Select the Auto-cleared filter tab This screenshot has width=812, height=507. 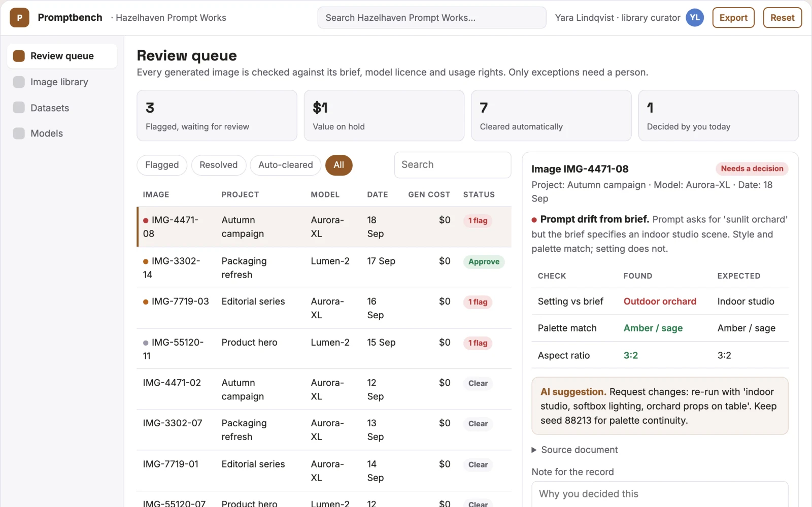[286, 165]
